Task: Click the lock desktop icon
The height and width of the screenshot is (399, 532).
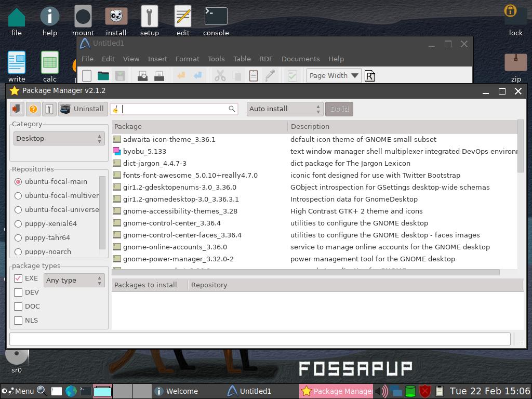Action: [x=515, y=20]
